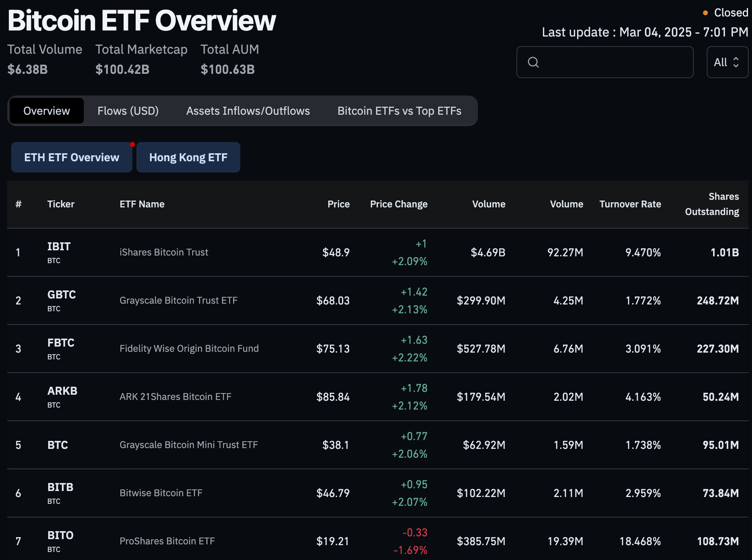Image resolution: width=752 pixels, height=560 pixels.
Task: Click GBTC price $68.03
Action: [333, 300]
